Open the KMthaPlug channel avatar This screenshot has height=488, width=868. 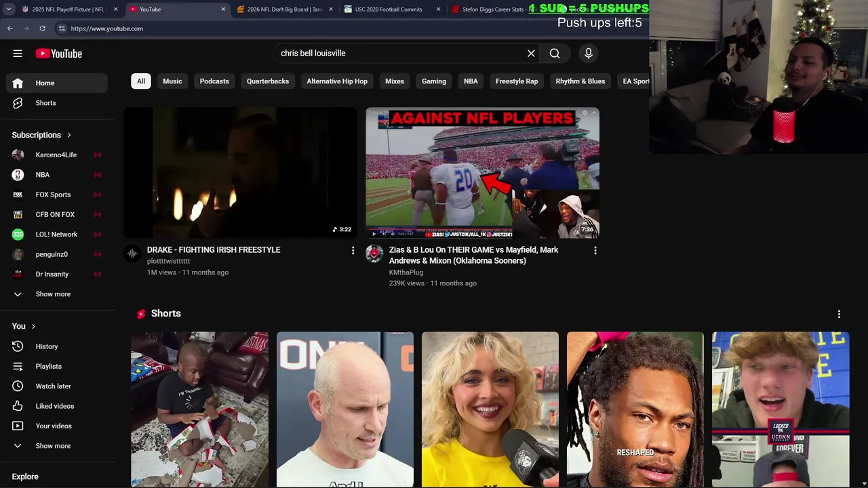374,253
